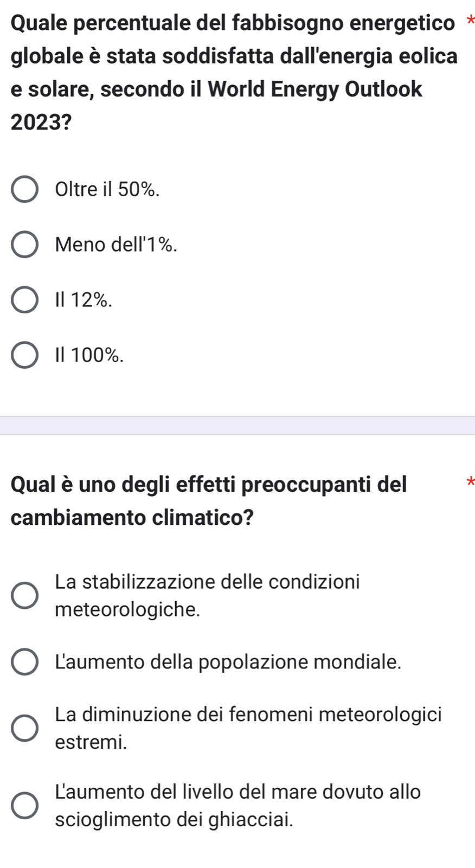Viewport: 475px width, 868px height.
Task: Click the 'L'aumento della popolazione mondiale.' label text
Action: pyautogui.click(x=228, y=662)
